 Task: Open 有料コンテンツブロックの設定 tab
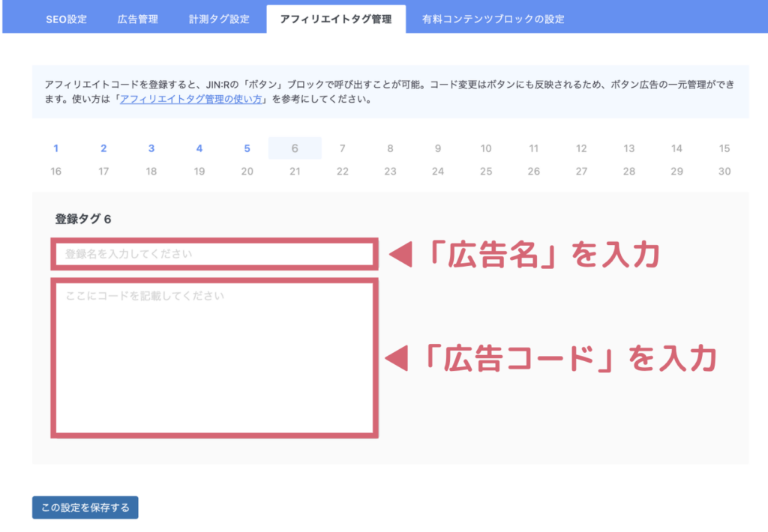click(493, 19)
